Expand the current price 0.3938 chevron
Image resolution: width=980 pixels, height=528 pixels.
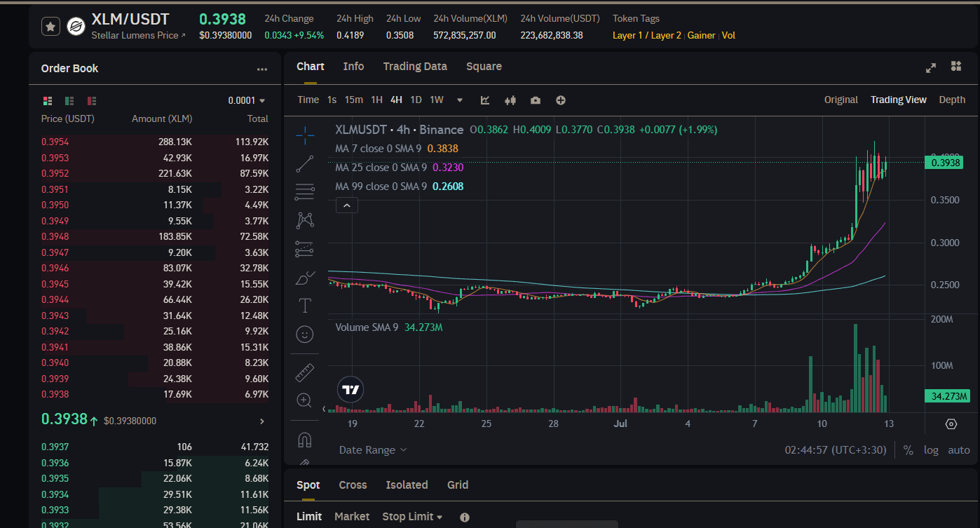coord(262,421)
